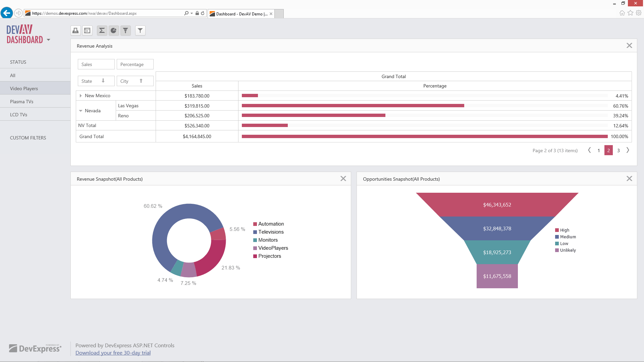The image size is (644, 362).
Task: Click the Televisions legend swatch
Action: click(x=255, y=232)
